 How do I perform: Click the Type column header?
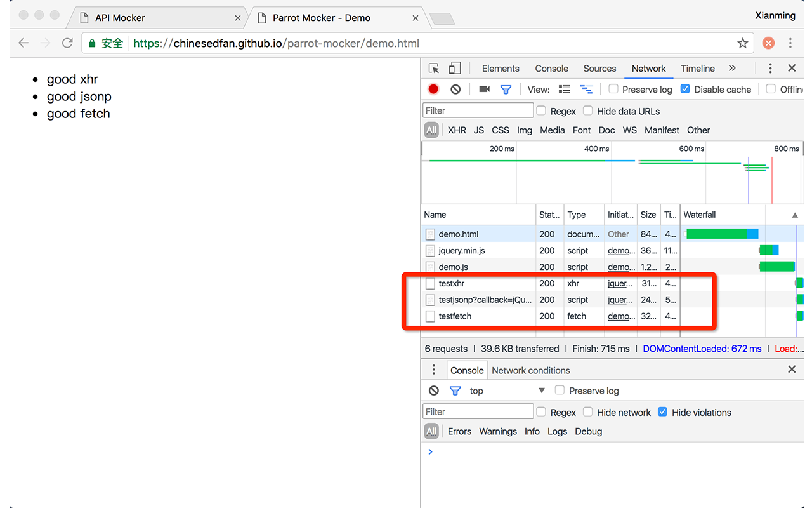(584, 215)
